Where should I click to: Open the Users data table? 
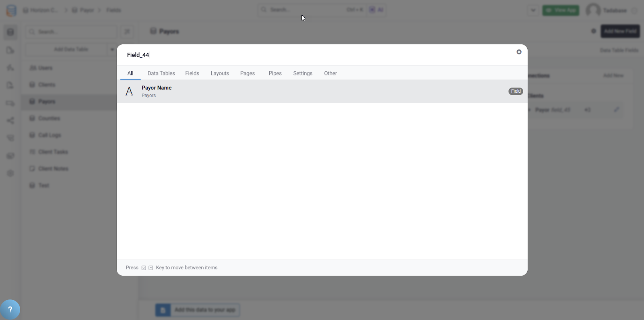pos(45,68)
